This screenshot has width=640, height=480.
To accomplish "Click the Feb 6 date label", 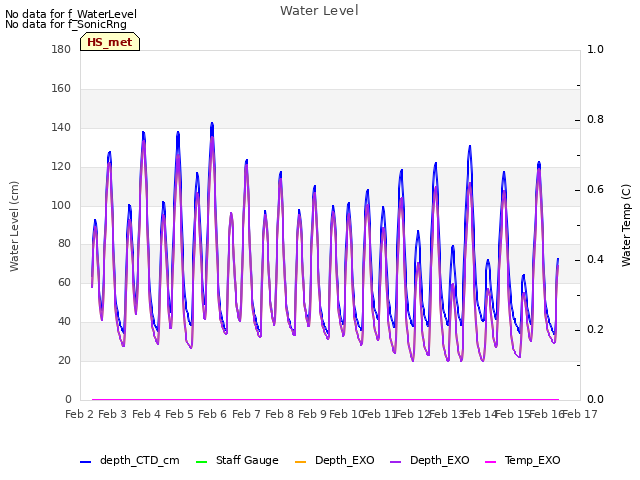I will pos(212,414).
